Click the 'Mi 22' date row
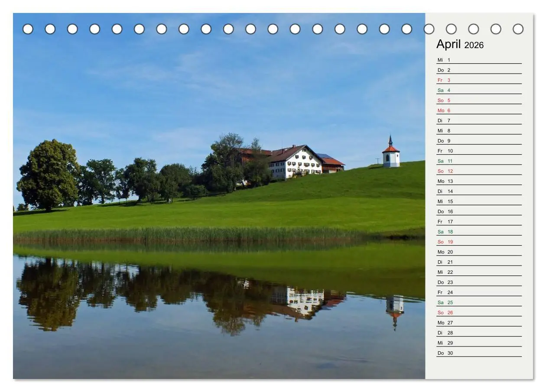Viewport: 546px width, 392px height. click(x=479, y=272)
